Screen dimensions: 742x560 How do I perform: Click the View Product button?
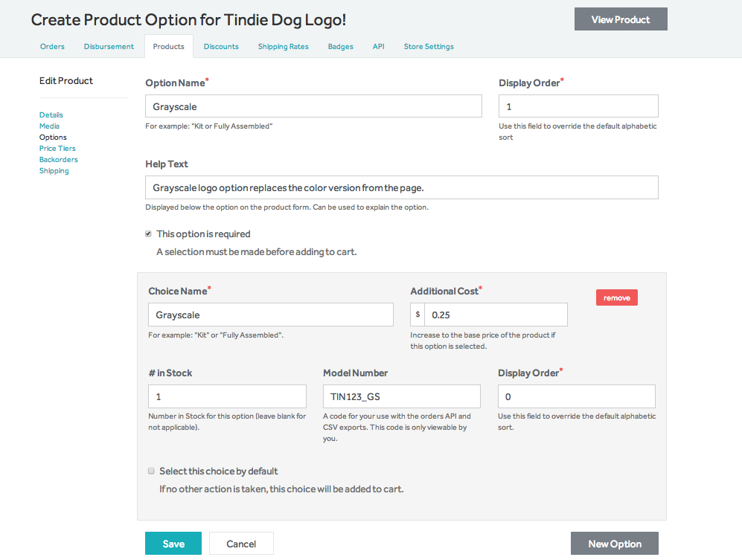coord(620,19)
